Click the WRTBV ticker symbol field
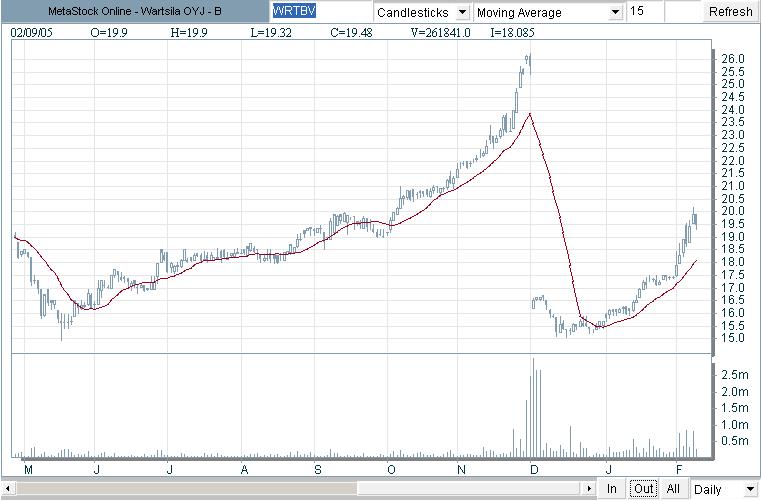The image size is (762, 501). tap(319, 11)
